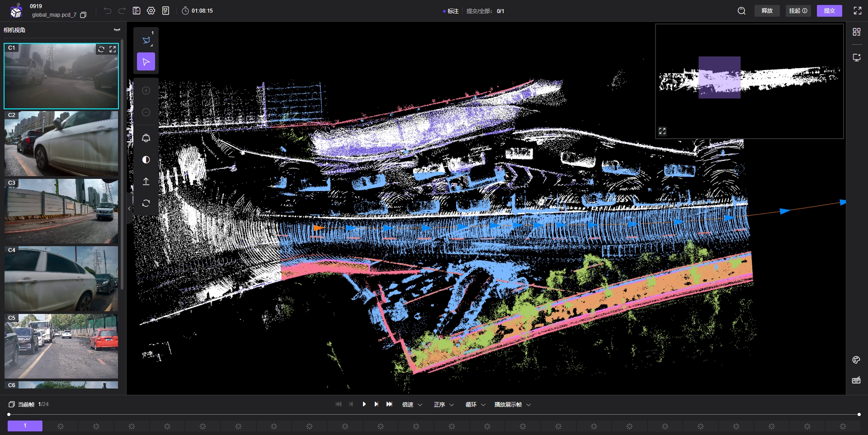
Task: Expand the minimap overview panel
Action: point(662,131)
